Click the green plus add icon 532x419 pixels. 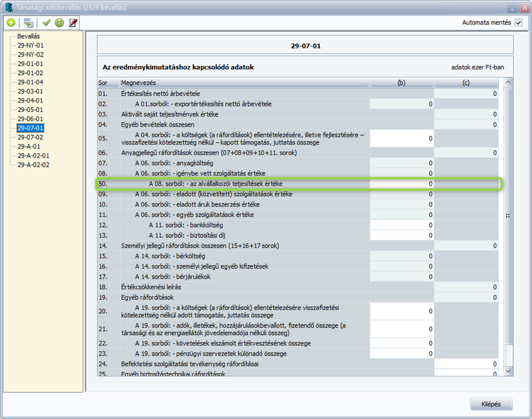tap(11, 23)
